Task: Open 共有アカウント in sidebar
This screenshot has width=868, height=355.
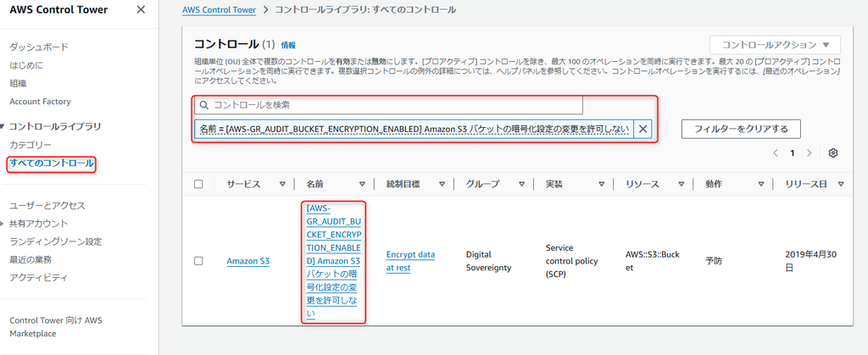Action: [x=39, y=224]
